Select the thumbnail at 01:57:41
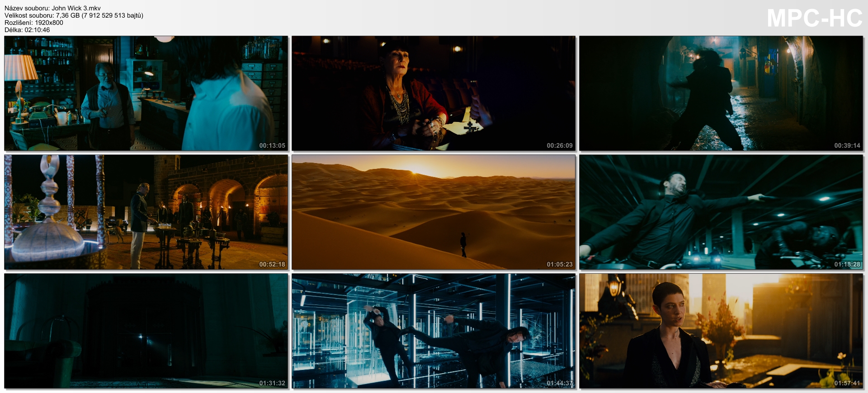The image size is (868, 393). pyautogui.click(x=721, y=331)
